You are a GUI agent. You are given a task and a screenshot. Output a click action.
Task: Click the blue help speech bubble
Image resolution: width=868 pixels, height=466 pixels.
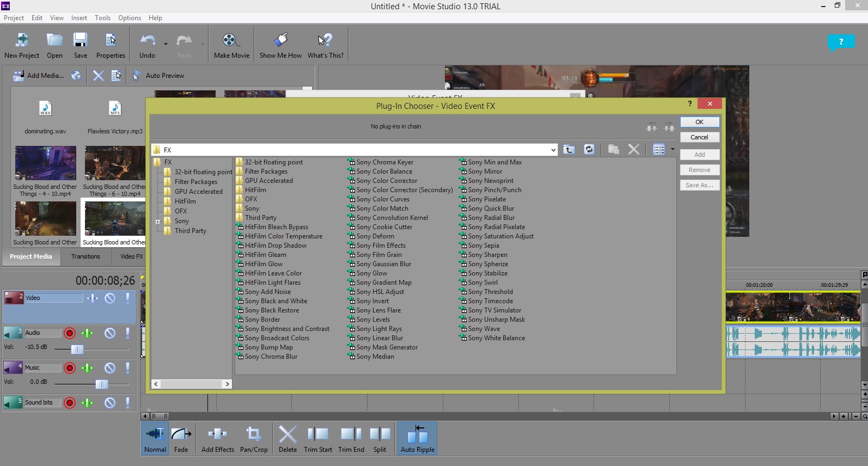[x=841, y=42]
